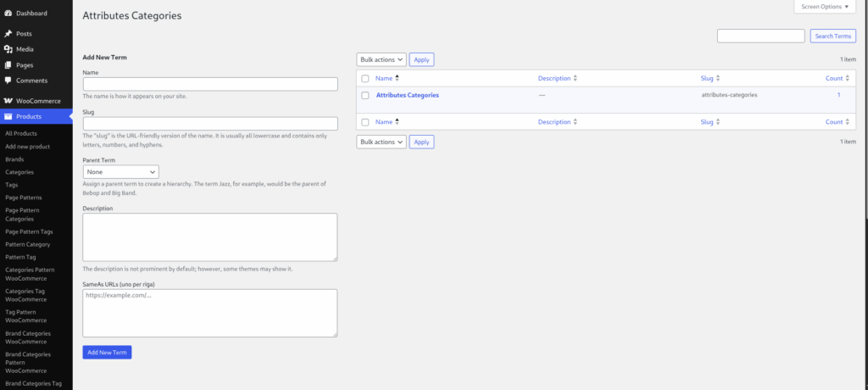The height and width of the screenshot is (390, 868).
Task: Click the Comments bubble icon
Action: coord(8,81)
